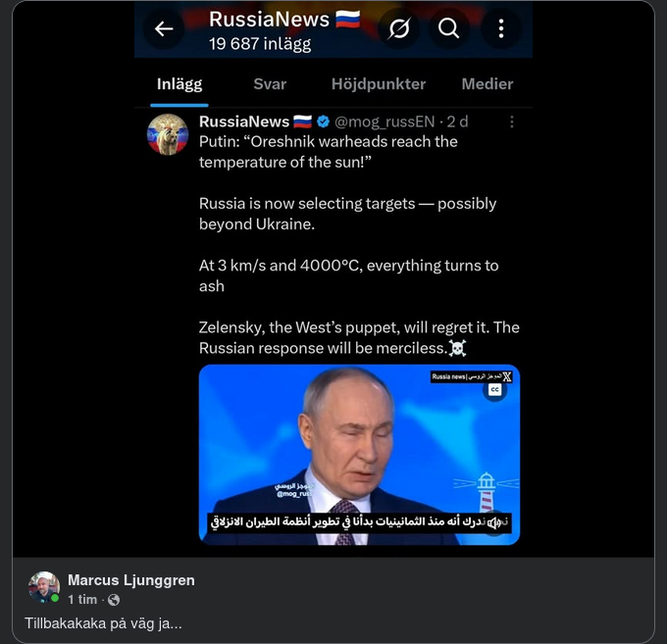Unmute the video with the speaker icon
Viewport: 667px width, 644px height.
(494, 523)
